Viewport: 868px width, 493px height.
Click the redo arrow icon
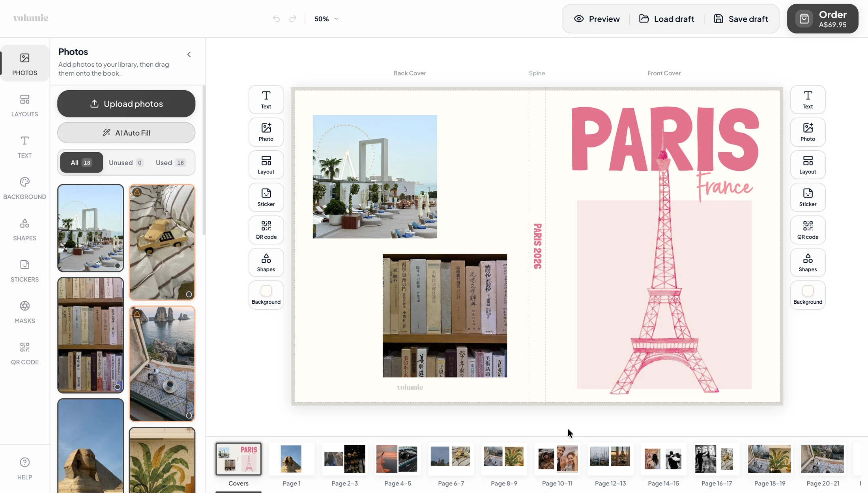[x=293, y=19]
